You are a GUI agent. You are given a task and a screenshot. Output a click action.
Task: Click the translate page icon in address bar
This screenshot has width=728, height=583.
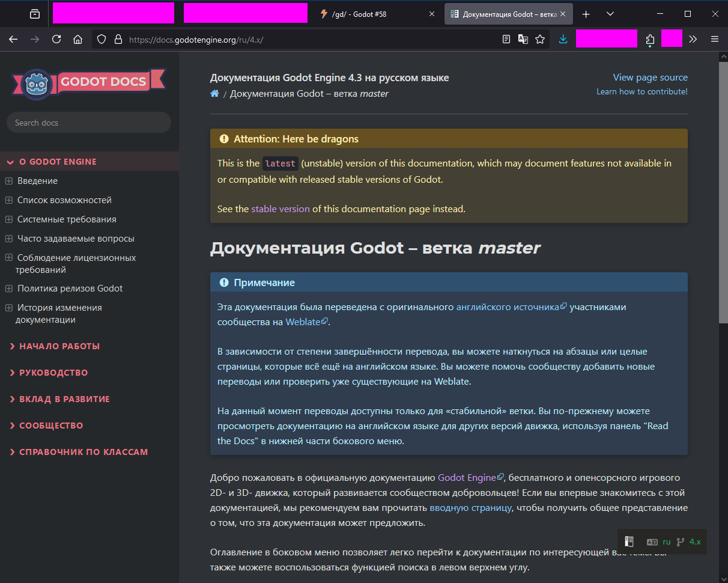[523, 39]
